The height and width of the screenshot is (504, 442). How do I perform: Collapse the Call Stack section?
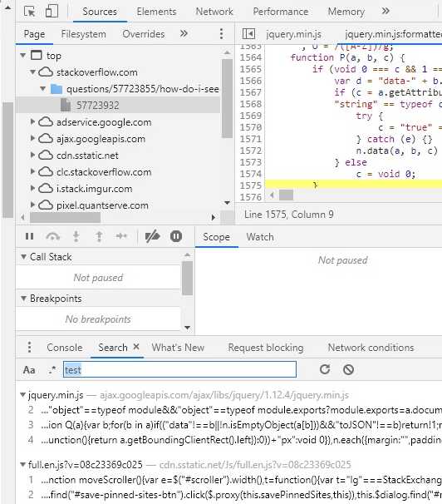coord(23,257)
